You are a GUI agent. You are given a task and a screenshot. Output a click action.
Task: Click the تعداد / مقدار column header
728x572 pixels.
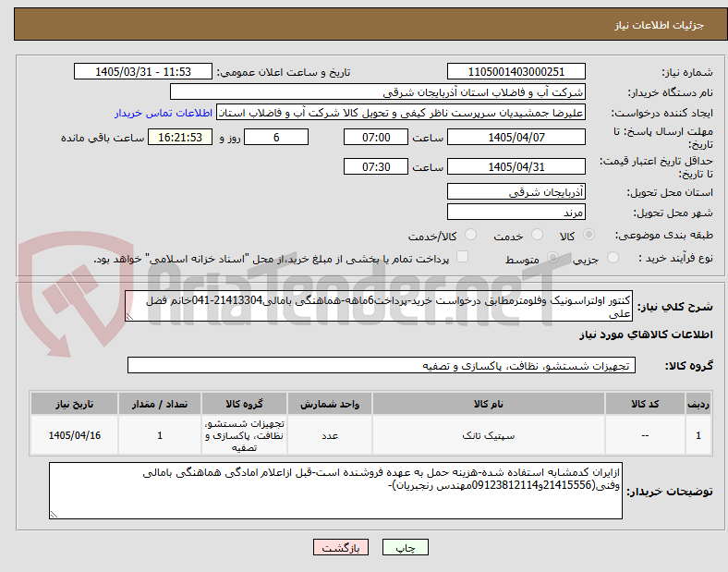pos(160,404)
